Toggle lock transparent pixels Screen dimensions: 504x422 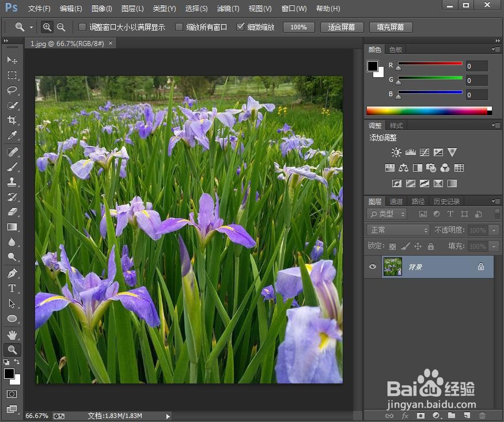pos(392,246)
